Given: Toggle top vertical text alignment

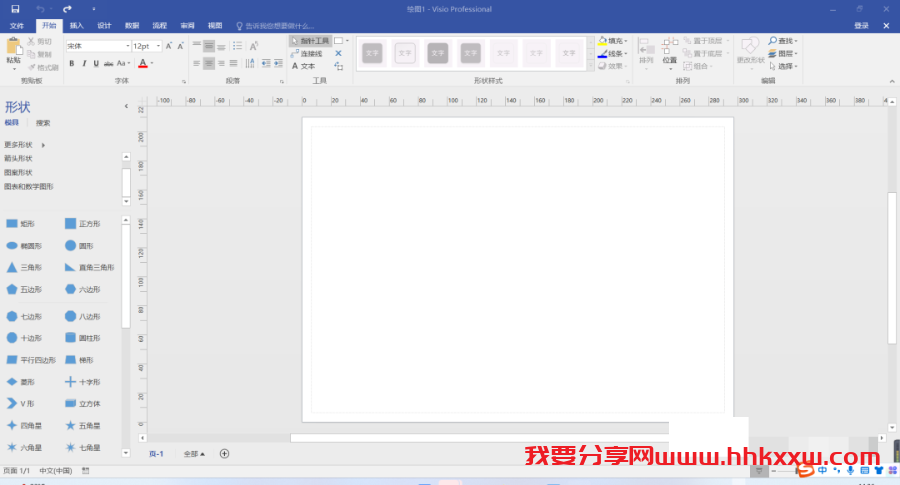Looking at the screenshot, I should [x=197, y=46].
